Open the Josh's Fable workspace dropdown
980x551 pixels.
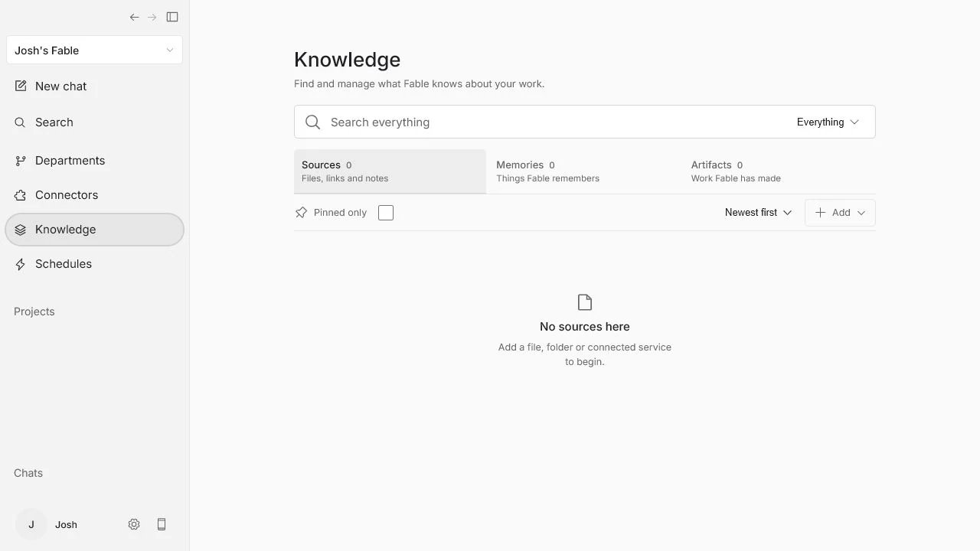tap(94, 51)
